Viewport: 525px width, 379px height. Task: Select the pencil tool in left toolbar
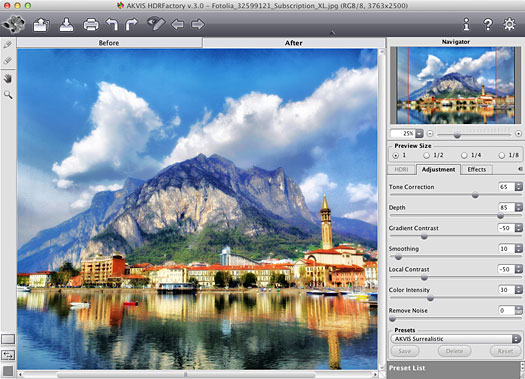pyautogui.click(x=8, y=45)
